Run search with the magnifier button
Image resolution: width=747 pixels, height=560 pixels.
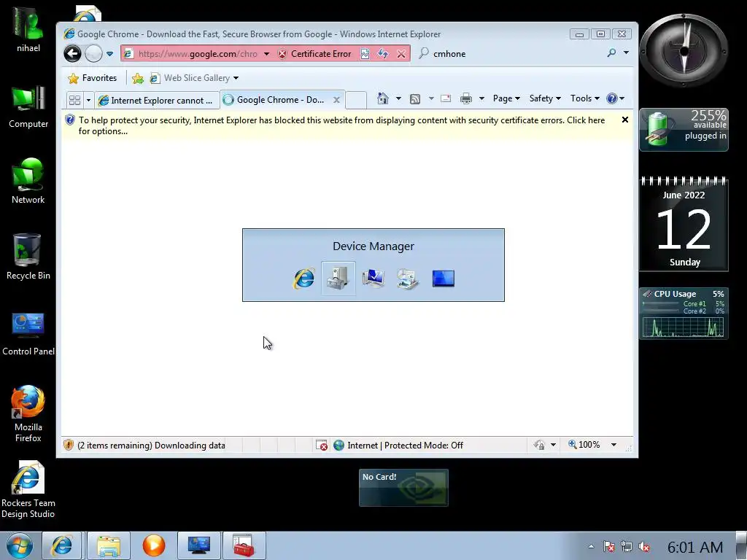pos(612,52)
